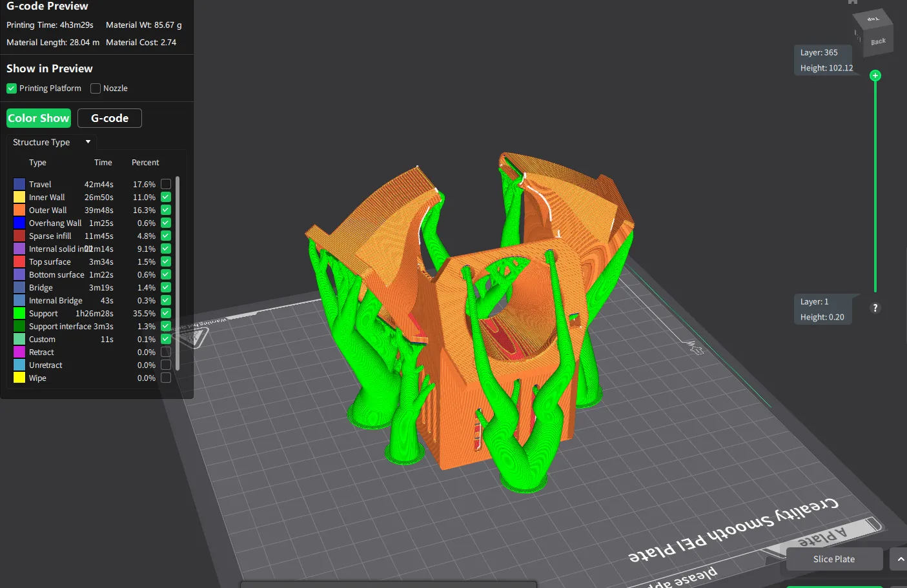Click the 'G-code Preview' panel title

(x=47, y=6)
